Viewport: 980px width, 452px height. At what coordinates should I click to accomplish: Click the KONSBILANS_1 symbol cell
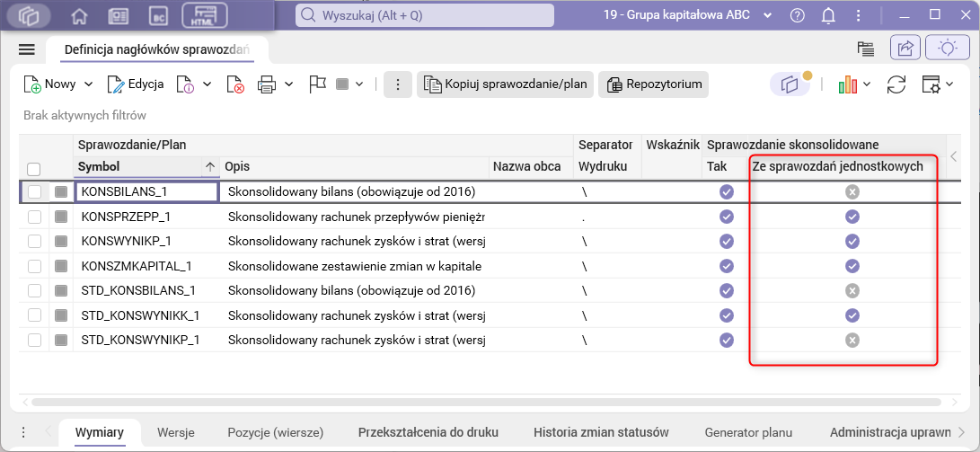(x=146, y=192)
